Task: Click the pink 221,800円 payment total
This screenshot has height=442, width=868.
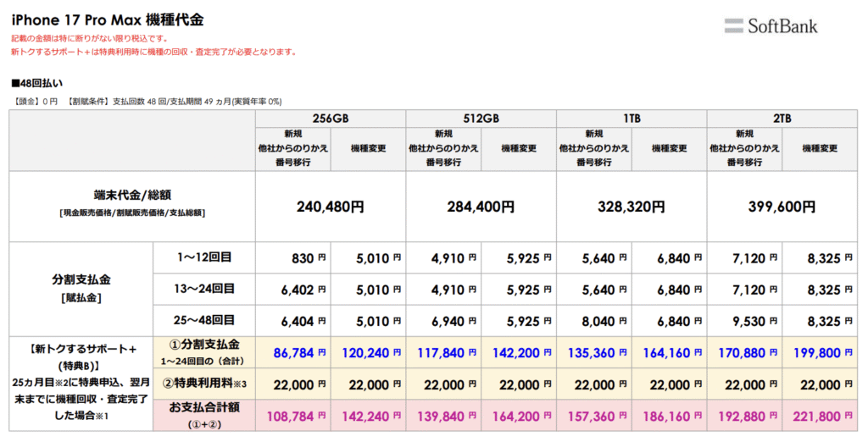Action: click(x=817, y=416)
